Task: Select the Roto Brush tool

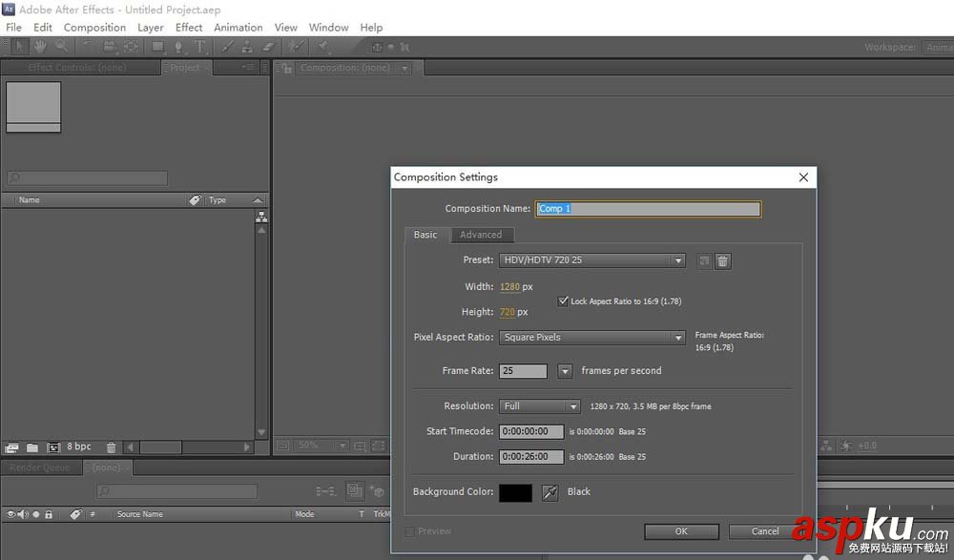Action: [x=297, y=46]
